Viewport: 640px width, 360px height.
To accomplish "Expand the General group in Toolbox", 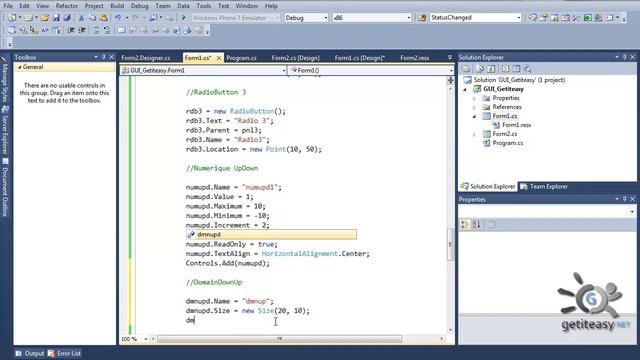I will coord(20,67).
